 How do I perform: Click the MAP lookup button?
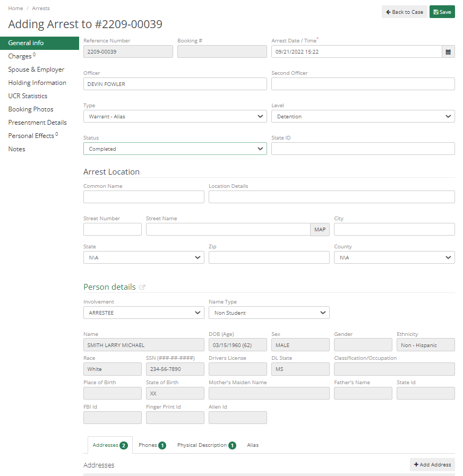coord(319,229)
